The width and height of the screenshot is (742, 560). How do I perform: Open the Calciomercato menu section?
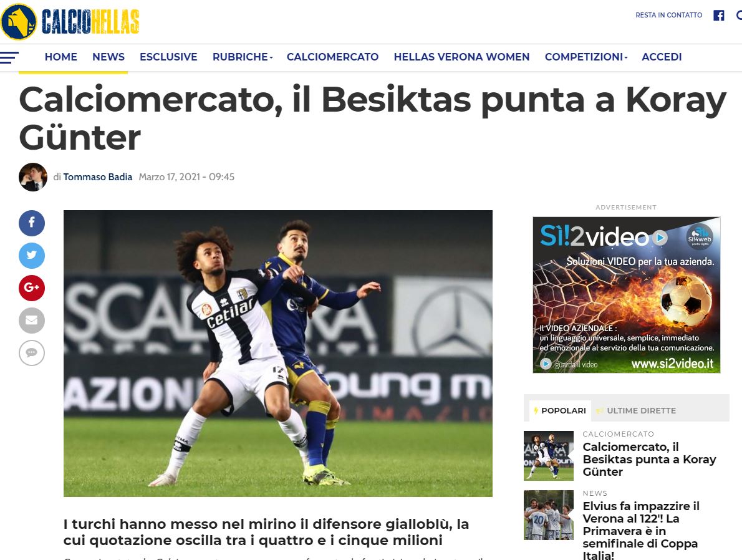(332, 57)
